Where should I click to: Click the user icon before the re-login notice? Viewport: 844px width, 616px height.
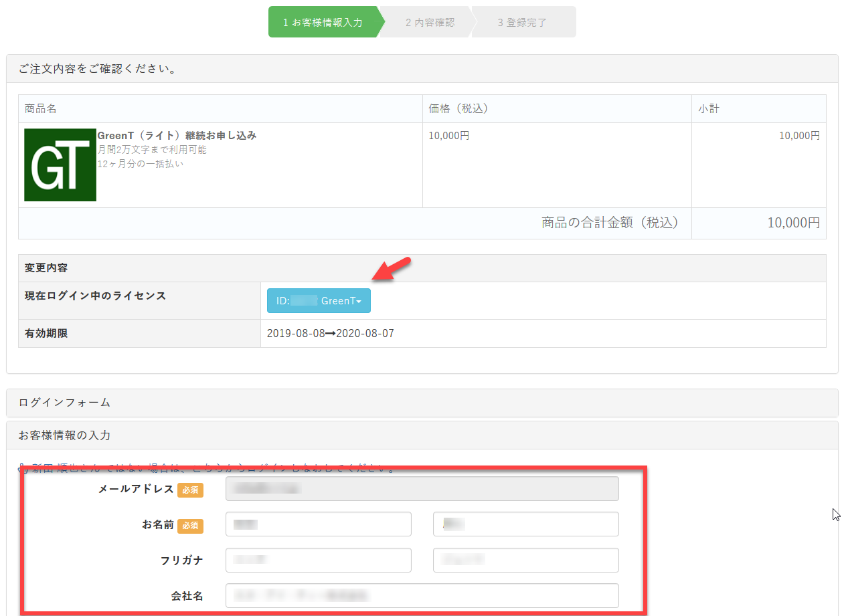21,468
